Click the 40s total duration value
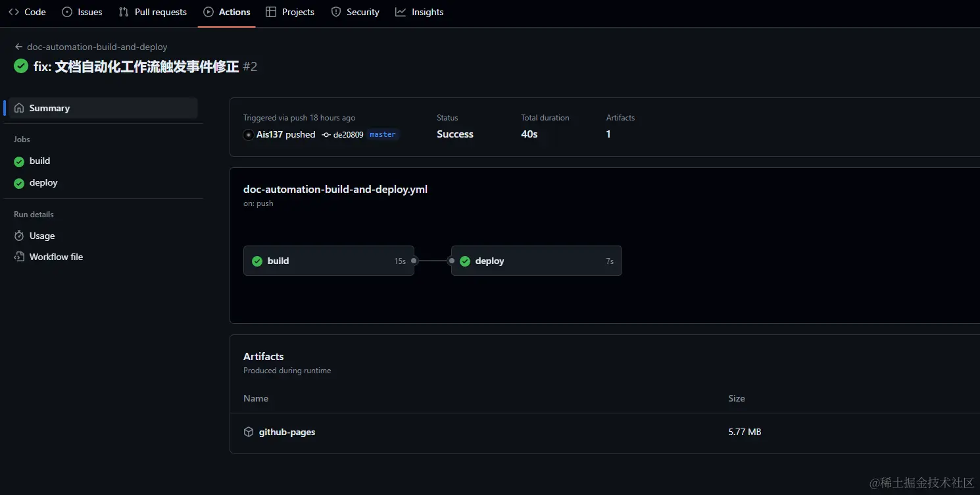This screenshot has height=495, width=980. [x=529, y=134]
